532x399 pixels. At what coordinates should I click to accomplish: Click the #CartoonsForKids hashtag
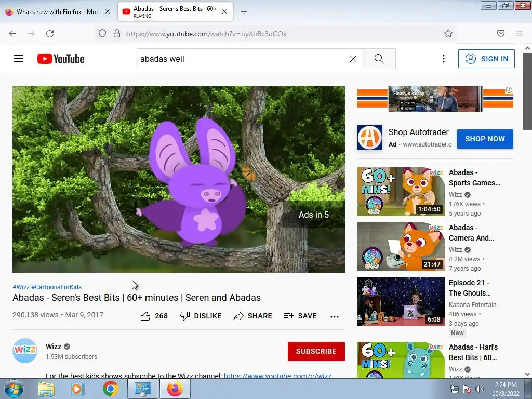(x=56, y=287)
